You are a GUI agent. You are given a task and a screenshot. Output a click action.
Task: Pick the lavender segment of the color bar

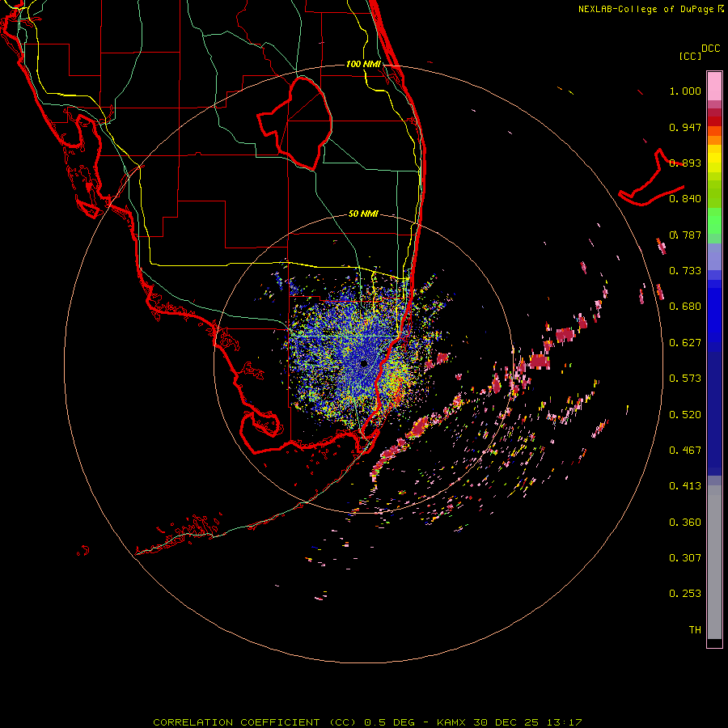[714, 257]
